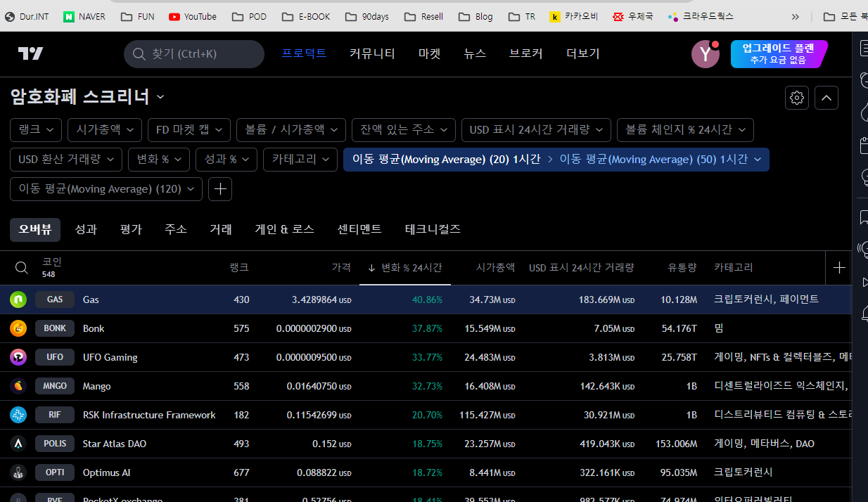
Task: Open the Blog bookmarks folder
Action: [x=476, y=16]
